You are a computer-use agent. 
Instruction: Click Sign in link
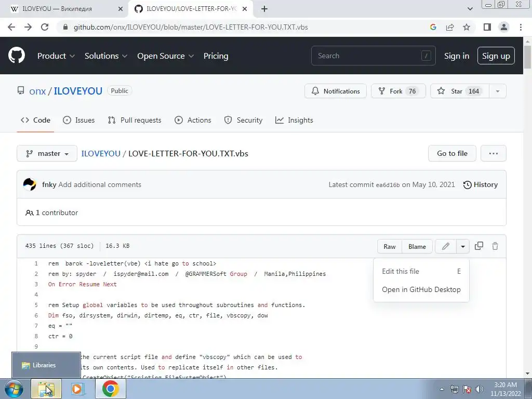point(457,56)
